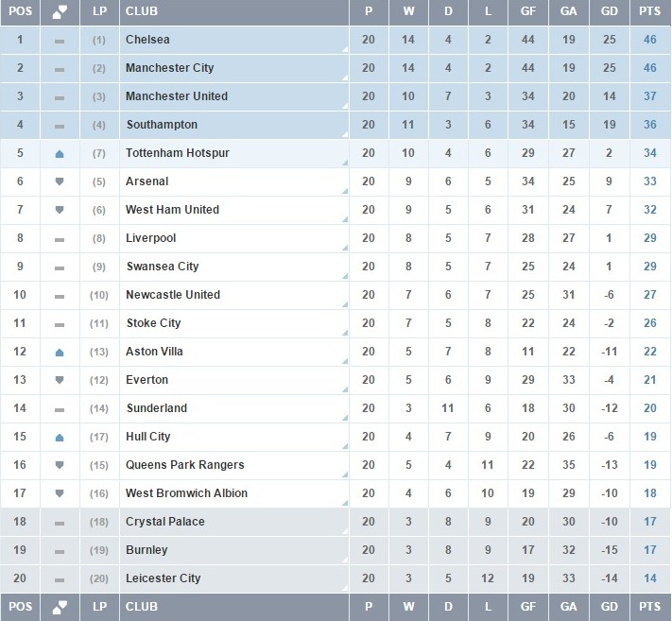Click the movement arrows icon in bottom footer
The width and height of the screenshot is (672, 621).
[60, 606]
